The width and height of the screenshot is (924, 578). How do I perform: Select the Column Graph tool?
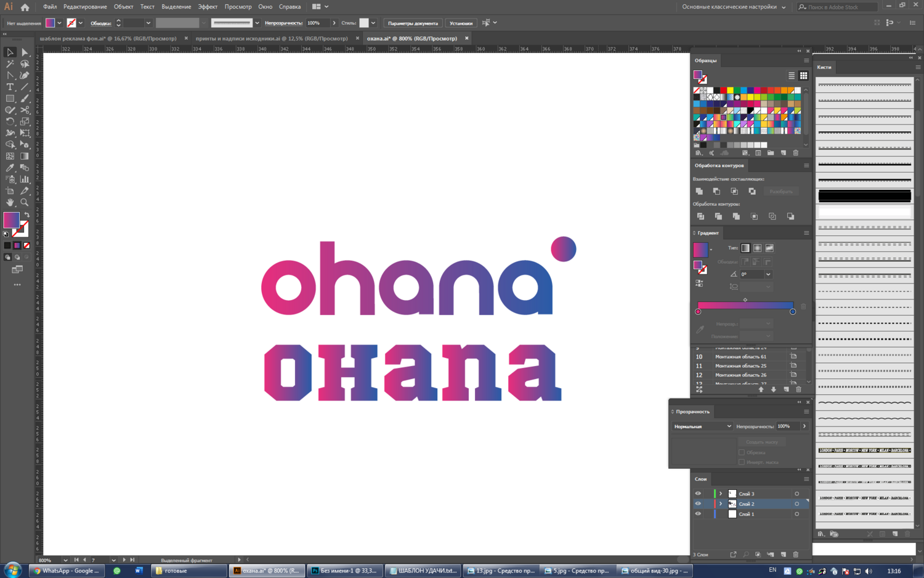click(25, 179)
